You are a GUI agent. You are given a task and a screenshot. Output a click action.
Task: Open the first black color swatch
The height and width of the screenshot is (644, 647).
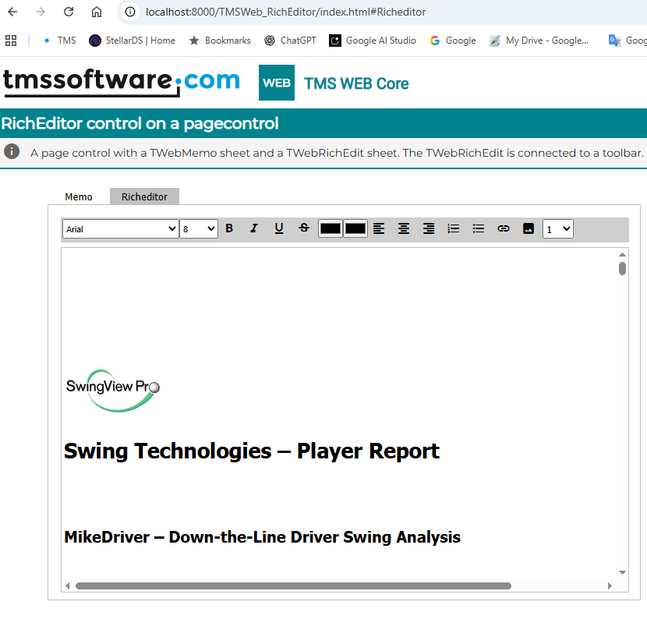[x=331, y=228]
